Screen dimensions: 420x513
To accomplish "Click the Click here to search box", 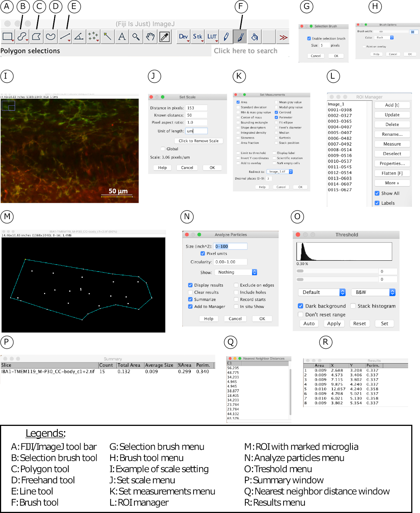I will (x=250, y=51).
